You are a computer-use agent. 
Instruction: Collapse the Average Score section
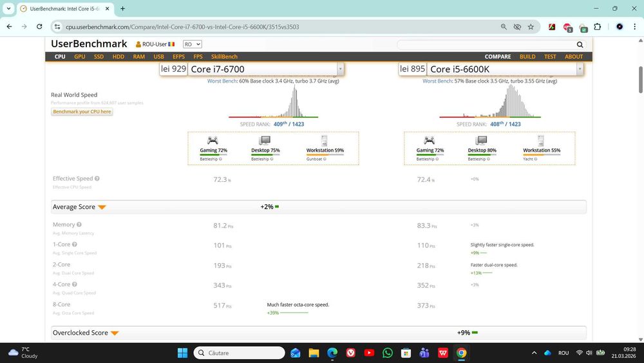tap(102, 207)
